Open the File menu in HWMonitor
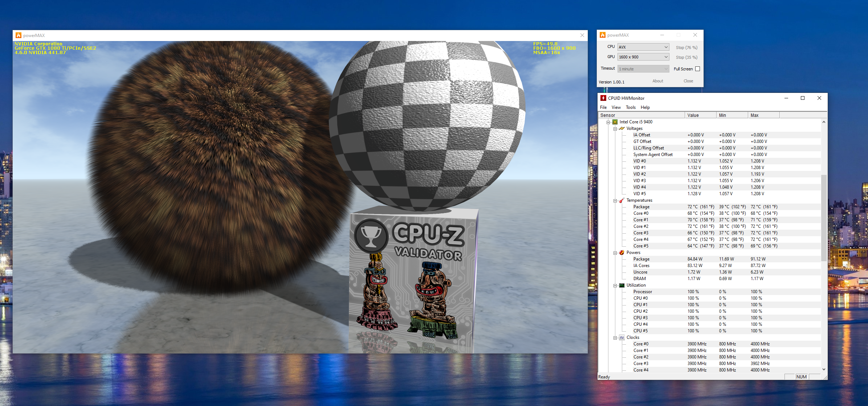 point(603,107)
